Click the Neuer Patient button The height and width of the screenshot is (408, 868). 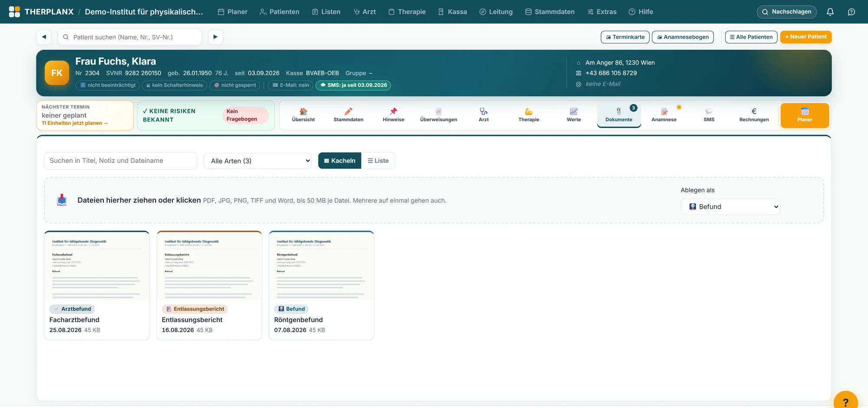click(806, 37)
